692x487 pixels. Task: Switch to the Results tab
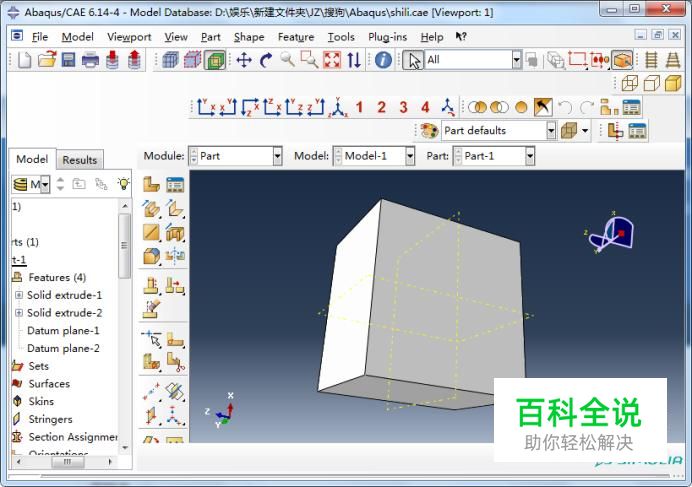click(79, 160)
